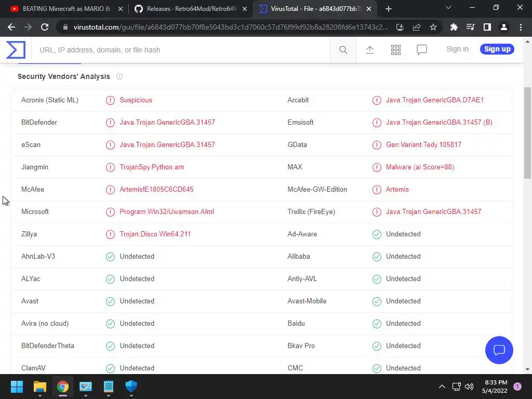The image size is (532, 399).
Task: Switch to the Releases Retro64Mod GitHub tab
Action: (x=191, y=9)
